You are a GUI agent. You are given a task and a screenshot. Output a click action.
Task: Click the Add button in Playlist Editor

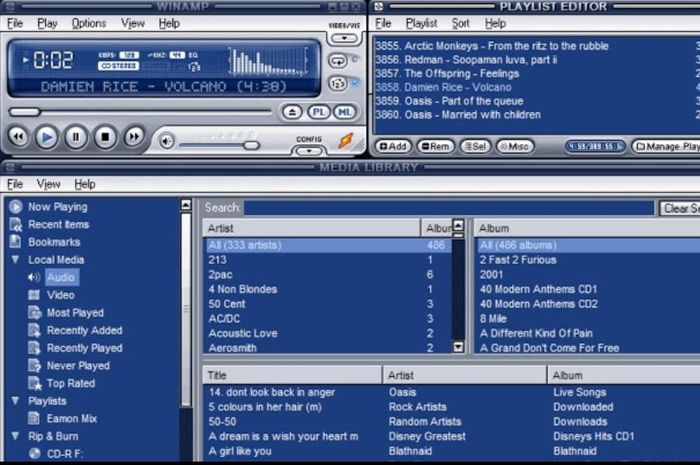pos(393,146)
